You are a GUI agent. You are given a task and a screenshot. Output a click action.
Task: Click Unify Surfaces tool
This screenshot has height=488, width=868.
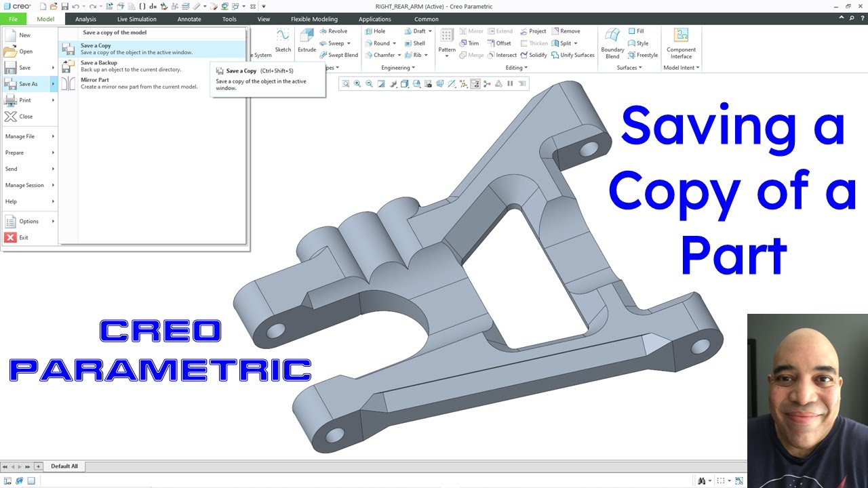(573, 56)
